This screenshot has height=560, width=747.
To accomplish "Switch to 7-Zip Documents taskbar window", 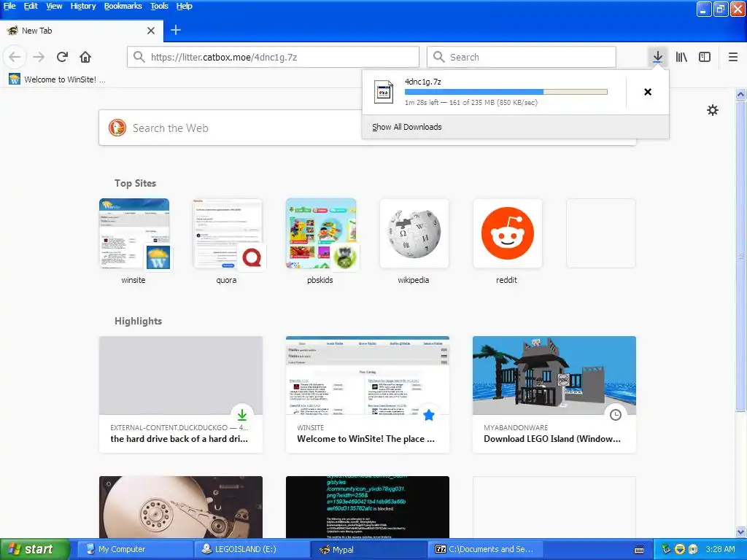I will click(486, 550).
